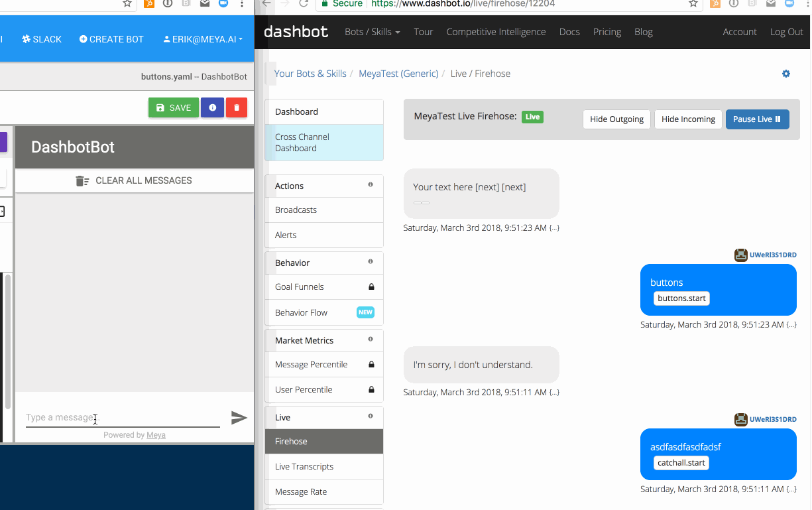Open the Bots / Skills dropdown
812x510 pixels.
click(x=373, y=32)
